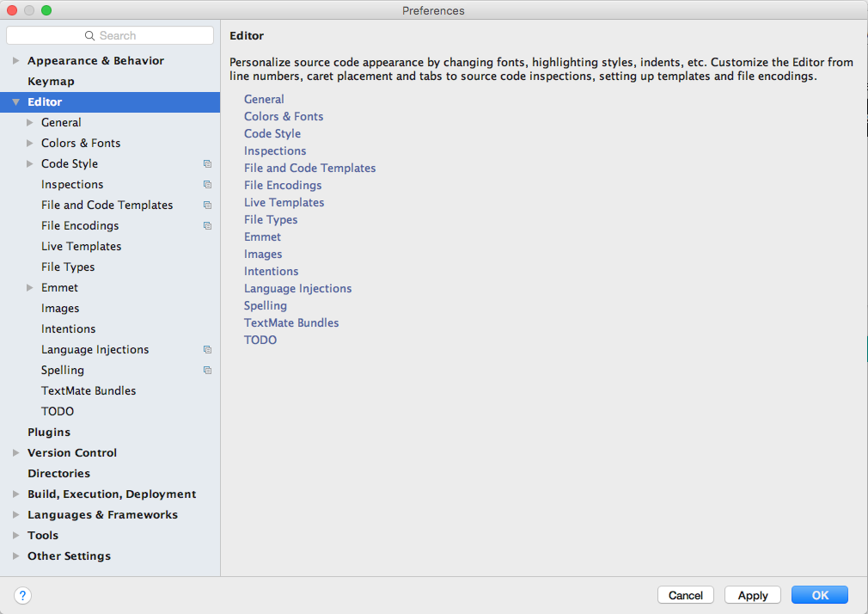Expand the Build, Execution, Deployment section
Viewport: 868px width, 614px height.
point(15,494)
